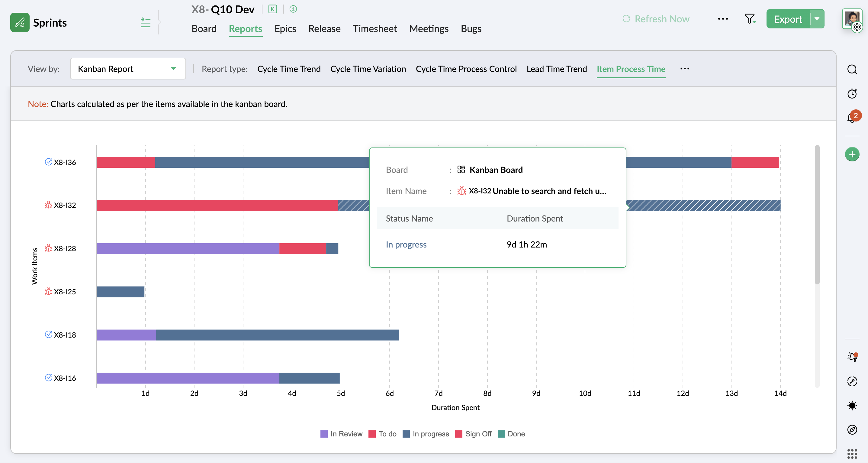Image resolution: width=868 pixels, height=463 pixels.
Task: Click the project info icon near title
Action: [293, 9]
